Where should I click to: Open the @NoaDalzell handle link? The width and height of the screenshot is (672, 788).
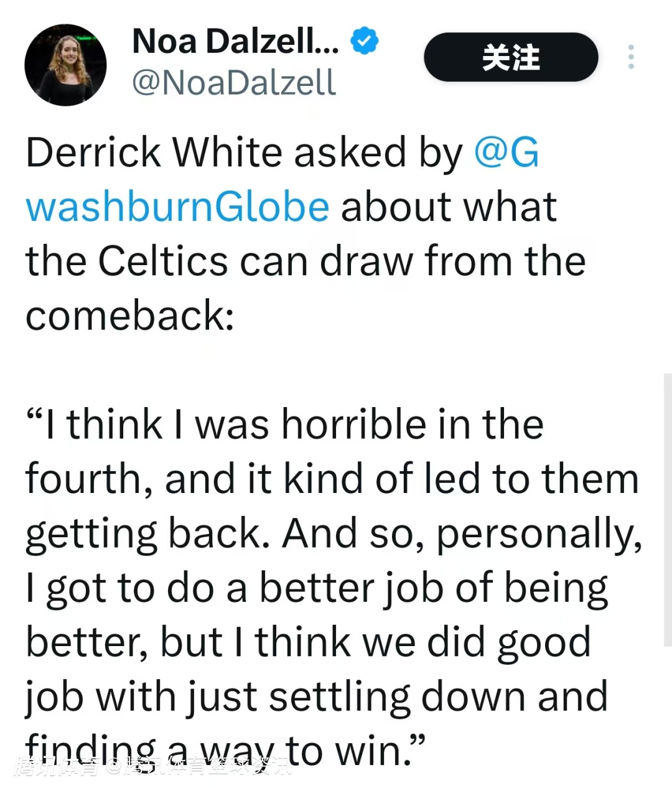tap(234, 82)
